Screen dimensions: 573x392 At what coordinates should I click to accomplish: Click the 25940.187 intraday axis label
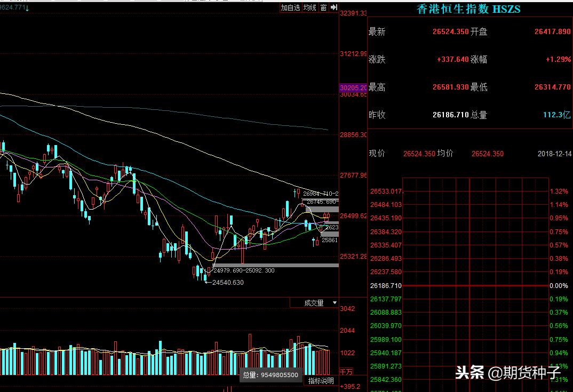click(x=386, y=353)
